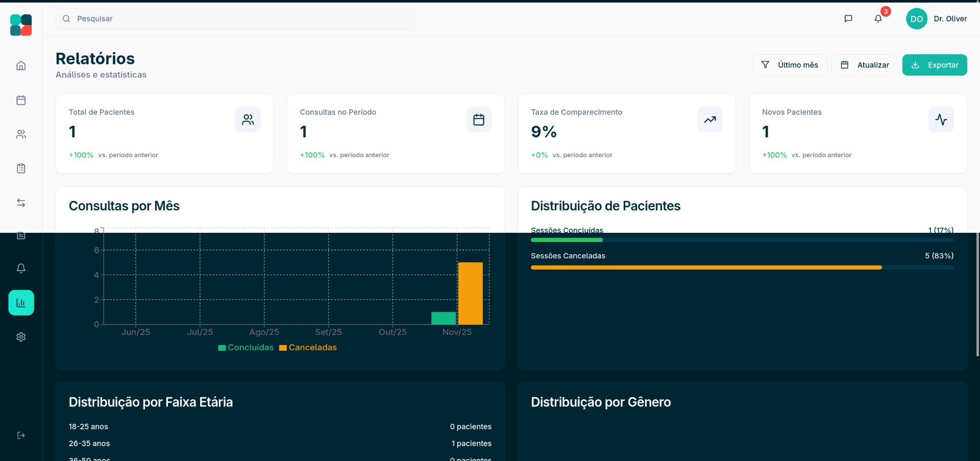Screen dimensions: 980x461
Task: Select the transfer arrows sidebar icon
Action: coord(21,203)
